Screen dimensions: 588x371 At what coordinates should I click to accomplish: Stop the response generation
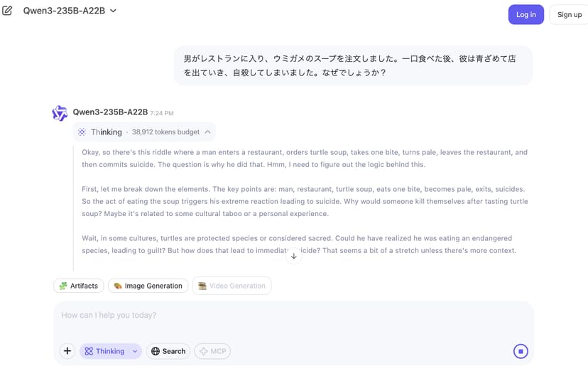coord(521,351)
